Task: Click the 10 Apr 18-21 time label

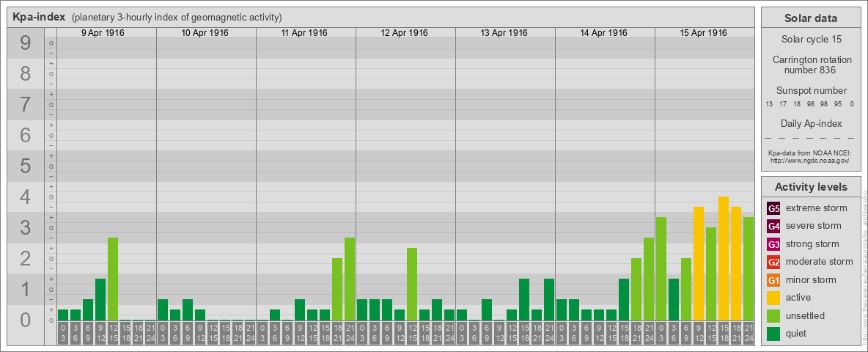Action: (x=238, y=334)
